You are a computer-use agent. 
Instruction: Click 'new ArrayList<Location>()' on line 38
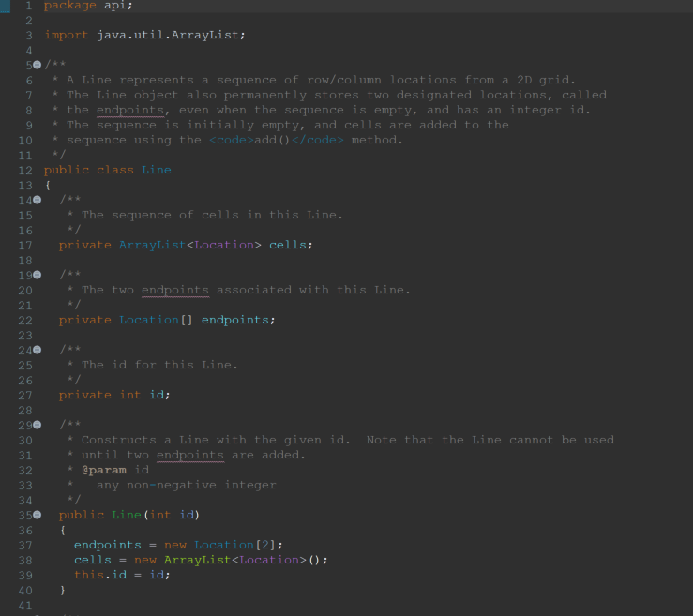point(227,560)
